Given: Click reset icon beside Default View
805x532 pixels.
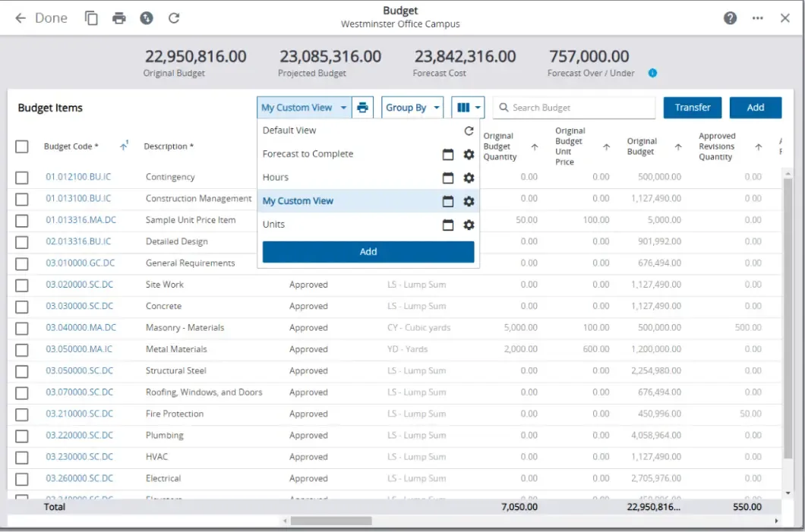Looking at the screenshot, I should tap(469, 131).
